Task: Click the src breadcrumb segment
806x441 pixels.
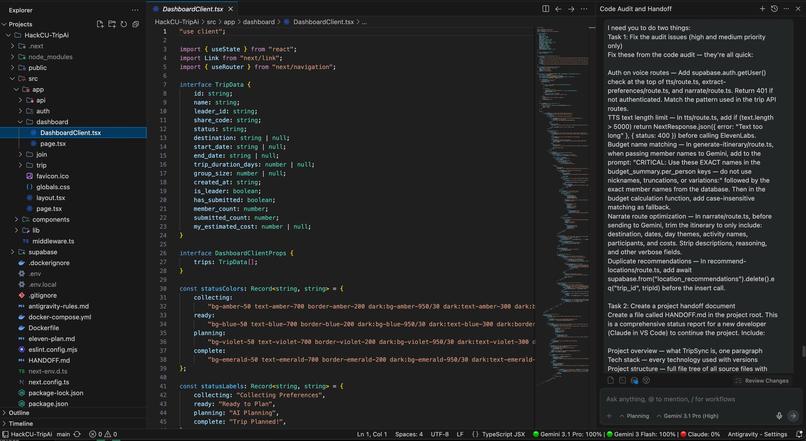Action: pos(211,22)
